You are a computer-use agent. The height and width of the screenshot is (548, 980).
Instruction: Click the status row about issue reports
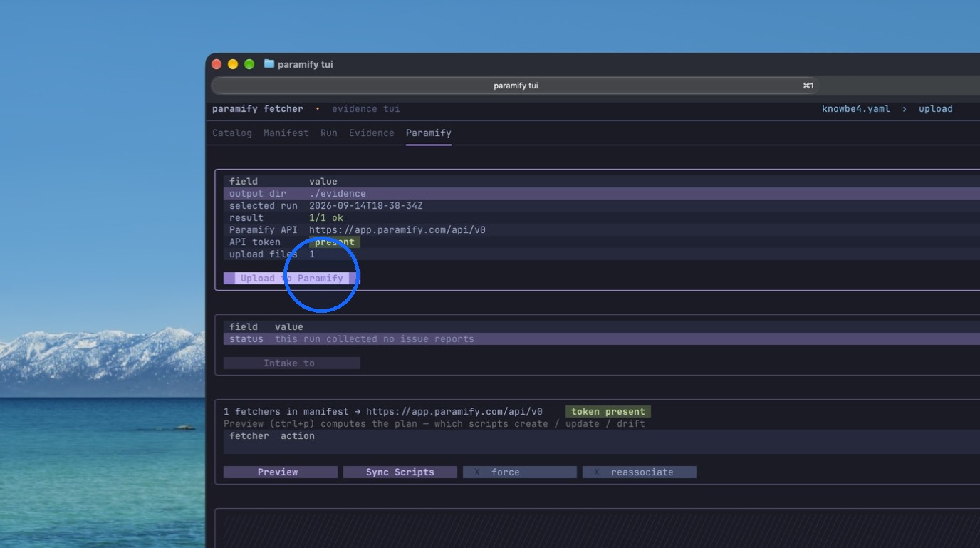(x=602, y=339)
